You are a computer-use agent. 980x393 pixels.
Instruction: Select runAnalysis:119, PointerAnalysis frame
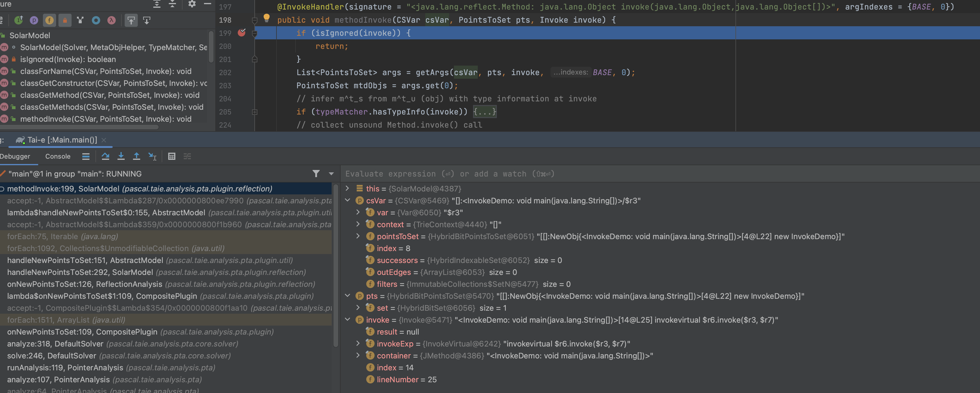[166, 368]
